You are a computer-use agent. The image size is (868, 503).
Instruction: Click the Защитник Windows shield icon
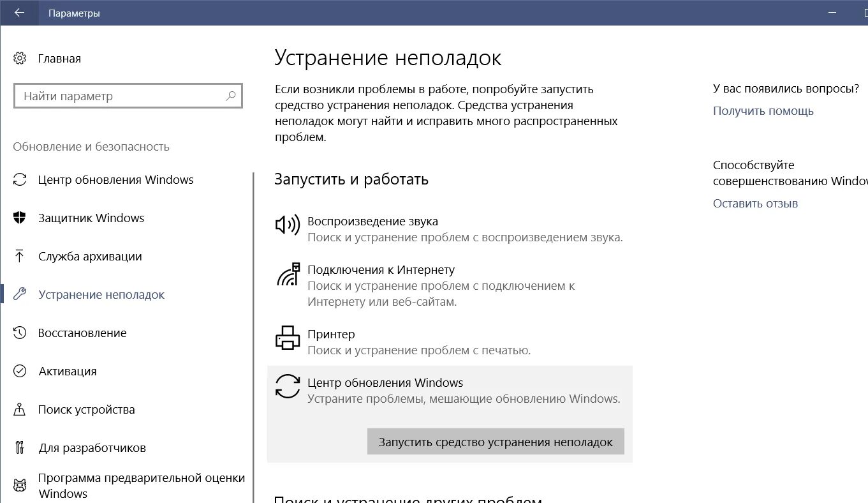click(x=20, y=218)
